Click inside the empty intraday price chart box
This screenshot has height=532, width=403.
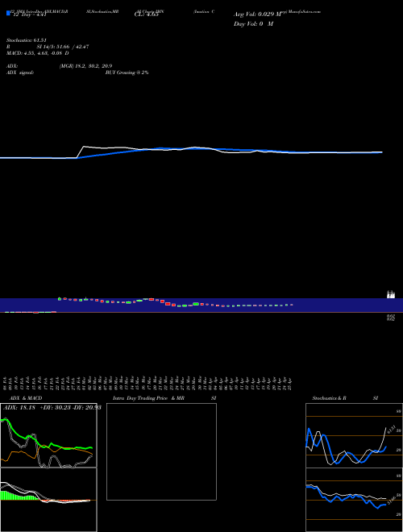(161, 451)
